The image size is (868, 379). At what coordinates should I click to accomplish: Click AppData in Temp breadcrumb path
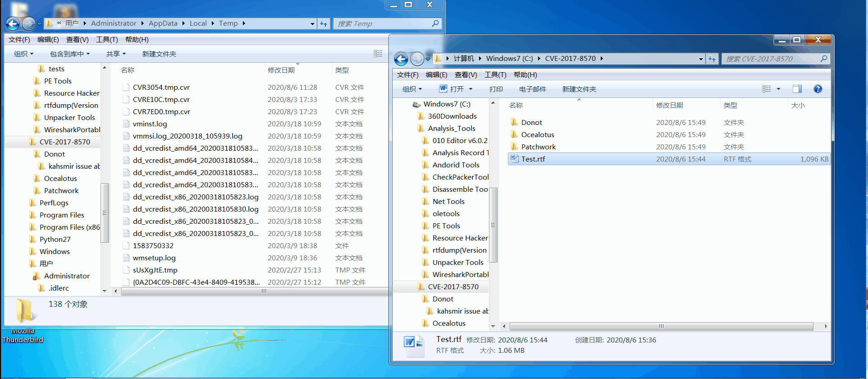pyautogui.click(x=163, y=23)
